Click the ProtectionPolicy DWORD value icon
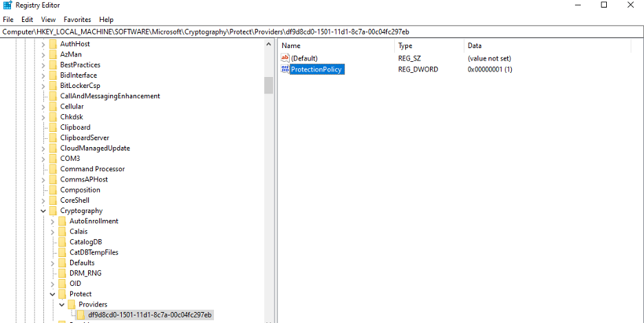644x323 pixels. (x=286, y=69)
